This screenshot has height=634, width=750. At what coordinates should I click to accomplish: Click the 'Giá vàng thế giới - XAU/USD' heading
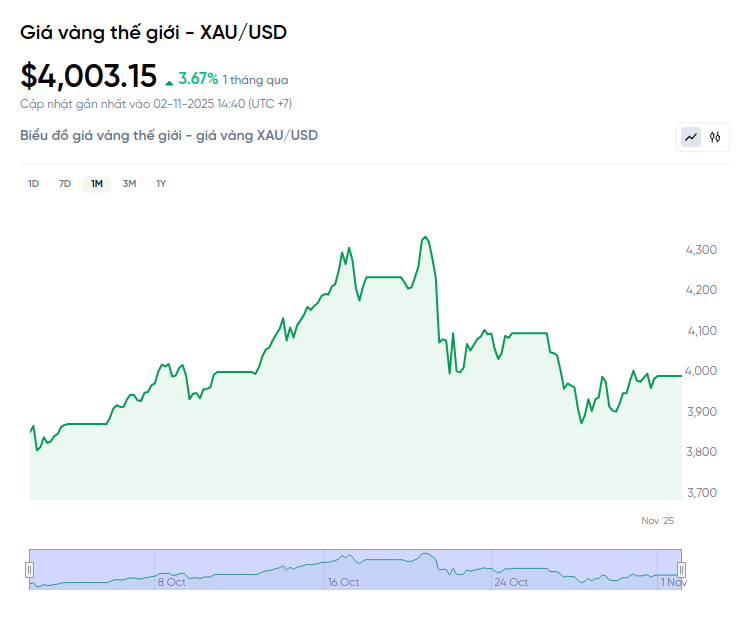(x=153, y=33)
